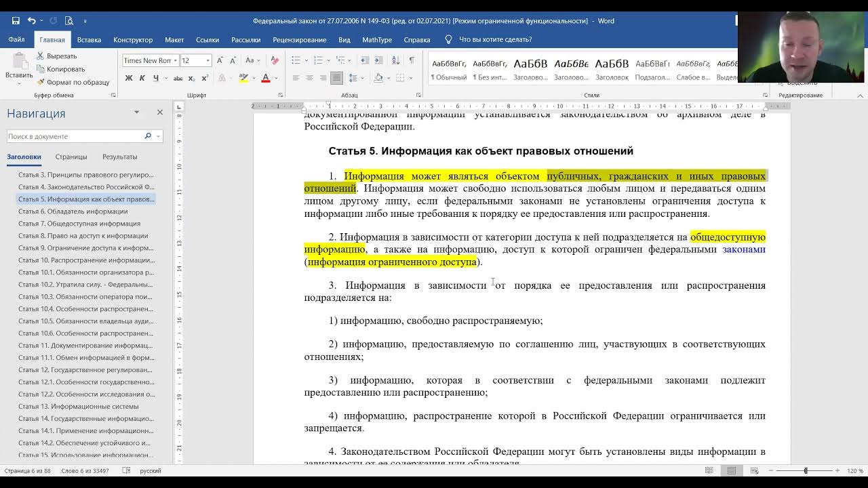Click the shading paint bucket icon
This screenshot has width=868, height=488.
click(378, 79)
